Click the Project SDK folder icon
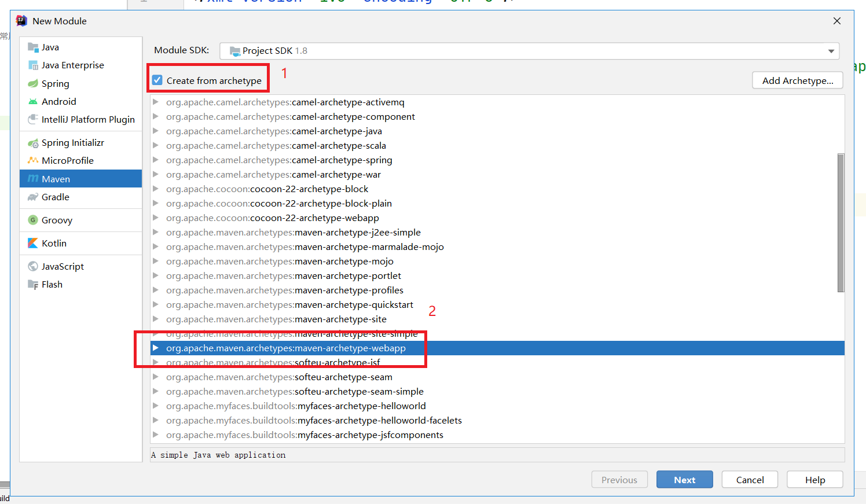The height and width of the screenshot is (504, 866). pyautogui.click(x=235, y=51)
